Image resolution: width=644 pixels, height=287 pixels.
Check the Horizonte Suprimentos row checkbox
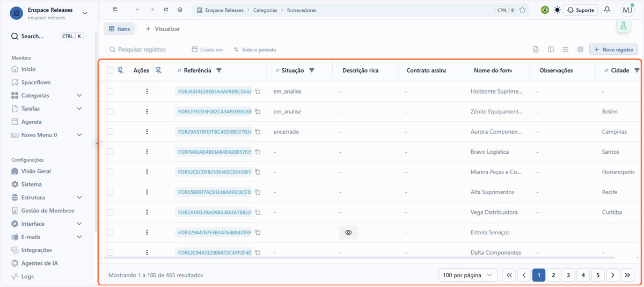110,91
